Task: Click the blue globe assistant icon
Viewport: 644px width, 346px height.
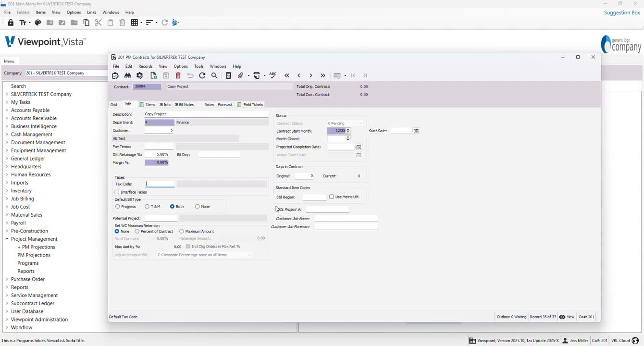Action: point(175,23)
